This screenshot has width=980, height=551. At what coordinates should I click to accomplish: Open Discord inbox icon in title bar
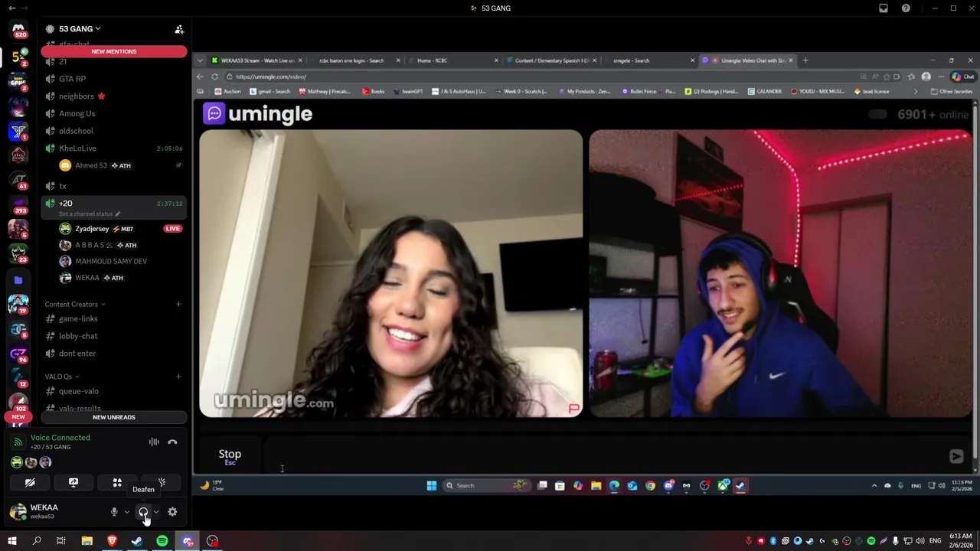coord(884,8)
